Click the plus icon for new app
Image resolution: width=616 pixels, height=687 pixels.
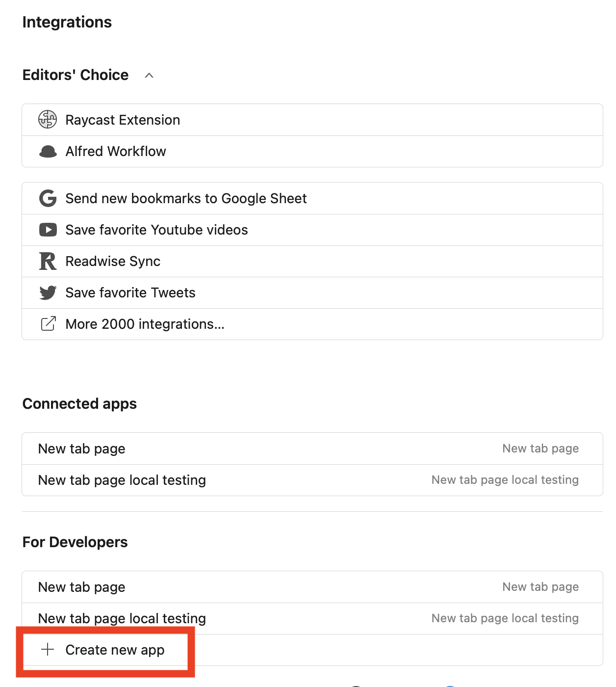pyautogui.click(x=48, y=650)
